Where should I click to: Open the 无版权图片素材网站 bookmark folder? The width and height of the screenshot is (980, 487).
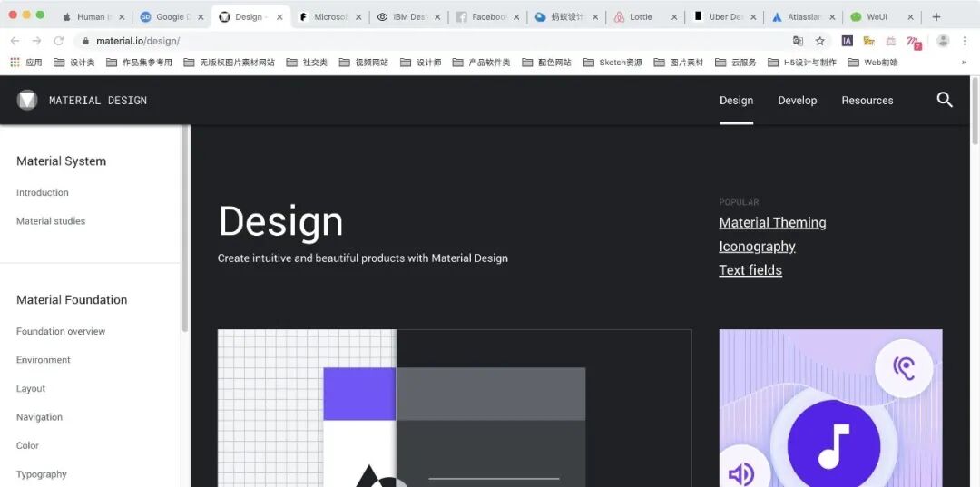[229, 63]
